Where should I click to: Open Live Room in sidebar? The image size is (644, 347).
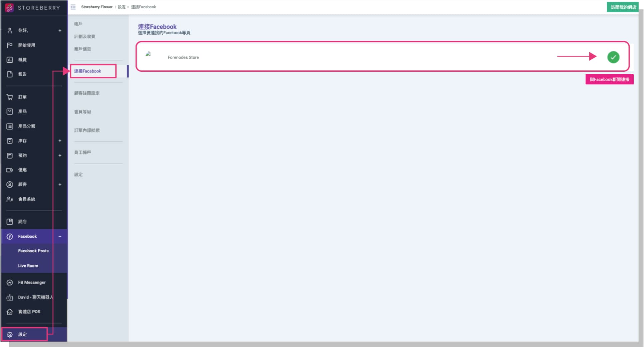pyautogui.click(x=28, y=266)
